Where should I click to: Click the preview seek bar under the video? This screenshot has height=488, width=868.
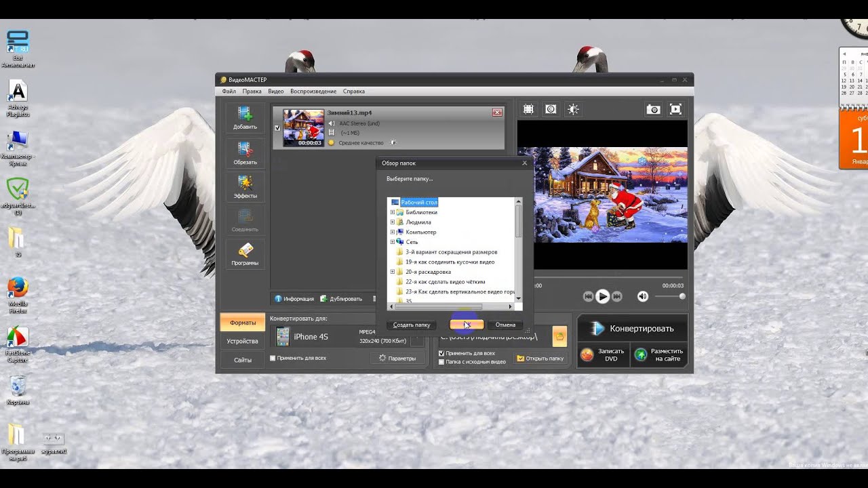click(603, 277)
